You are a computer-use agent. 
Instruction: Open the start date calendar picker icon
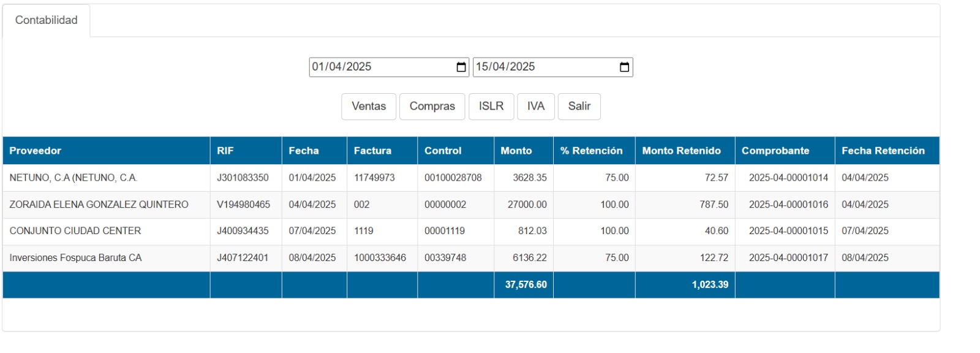[x=461, y=67]
